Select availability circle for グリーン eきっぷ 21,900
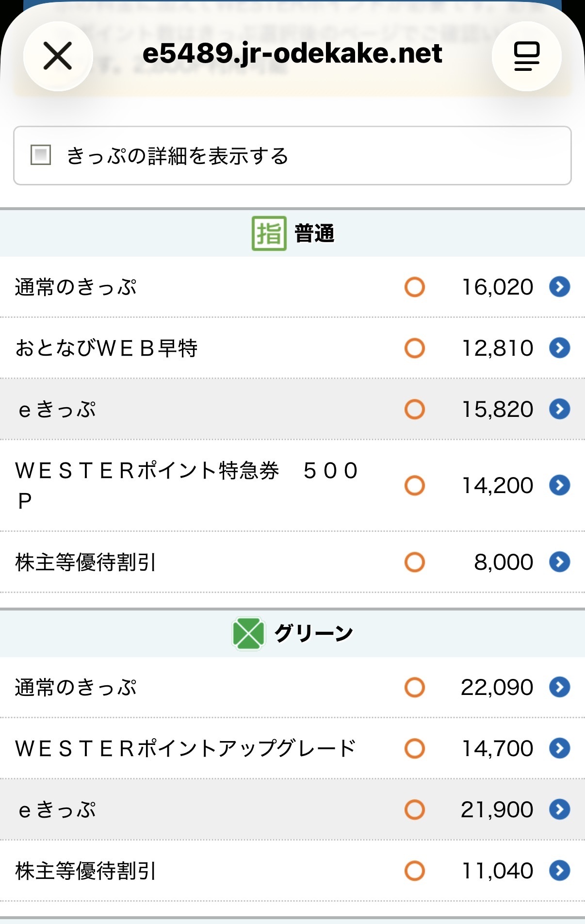The height and width of the screenshot is (924, 585). pyautogui.click(x=415, y=809)
